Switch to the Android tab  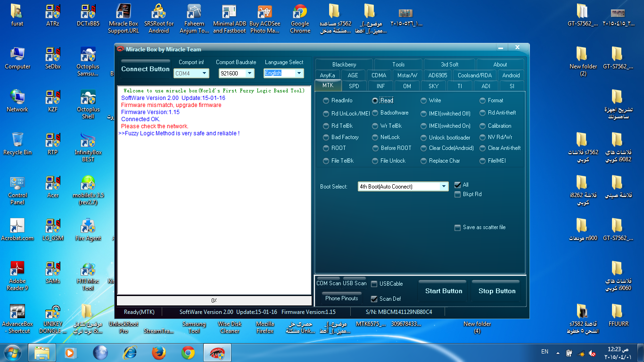(511, 75)
